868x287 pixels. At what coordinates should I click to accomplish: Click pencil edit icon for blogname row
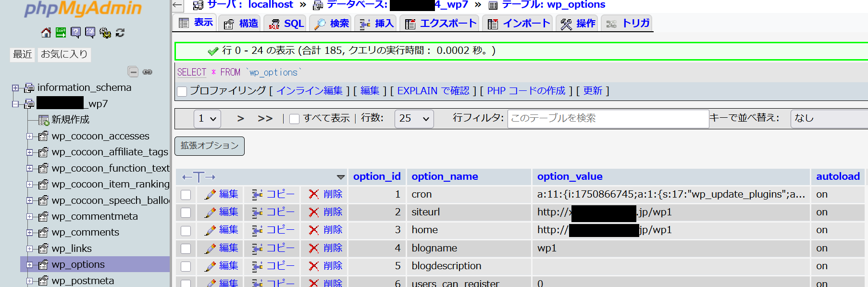tap(210, 248)
